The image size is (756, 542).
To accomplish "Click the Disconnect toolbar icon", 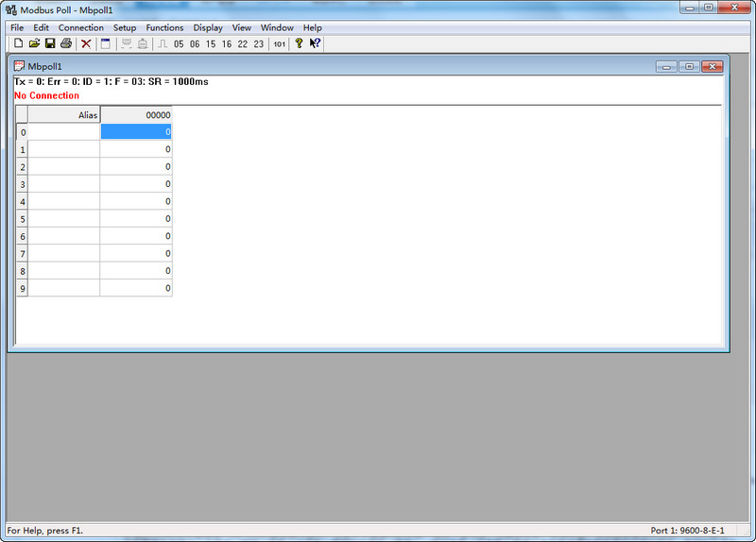I will [x=143, y=43].
